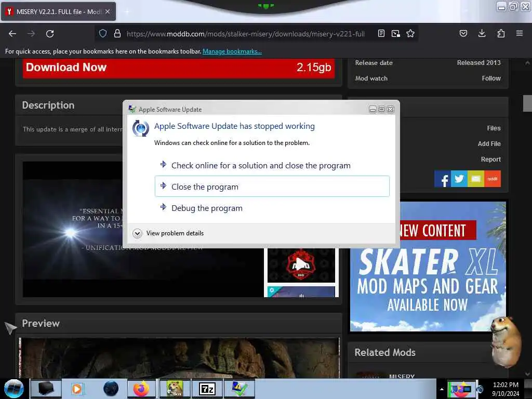Share on Twitter icon

[x=459, y=179]
